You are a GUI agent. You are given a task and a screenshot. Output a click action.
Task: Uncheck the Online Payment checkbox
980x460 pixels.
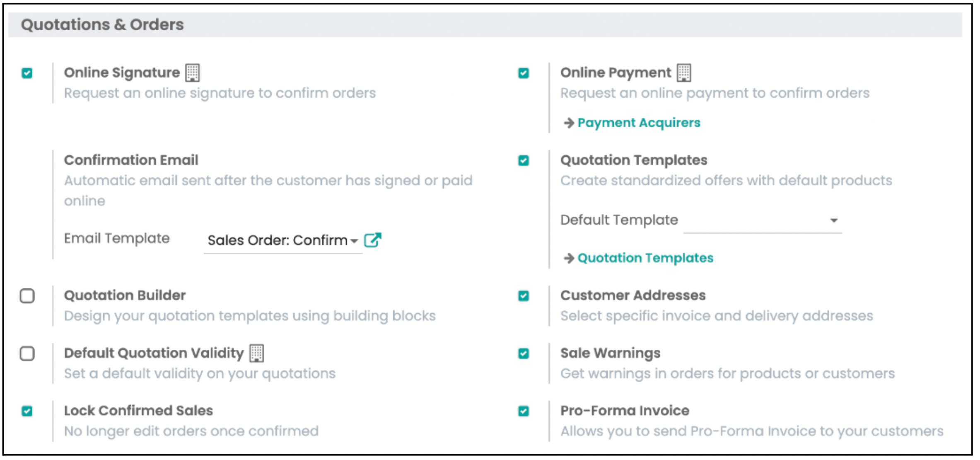524,73
